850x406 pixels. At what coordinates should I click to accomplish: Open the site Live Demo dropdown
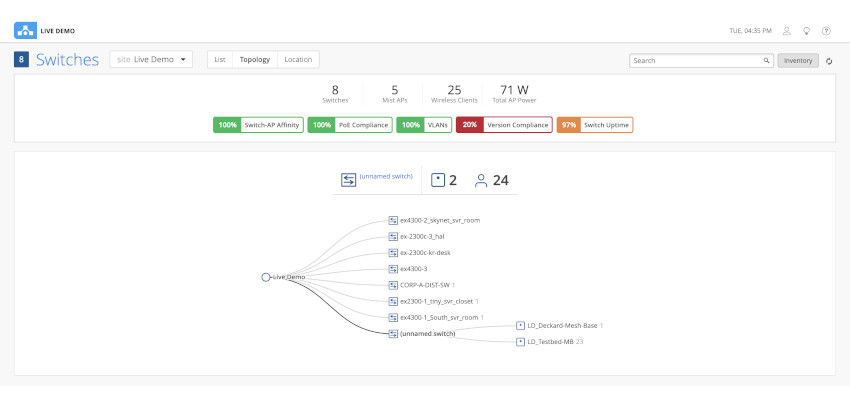pos(151,60)
